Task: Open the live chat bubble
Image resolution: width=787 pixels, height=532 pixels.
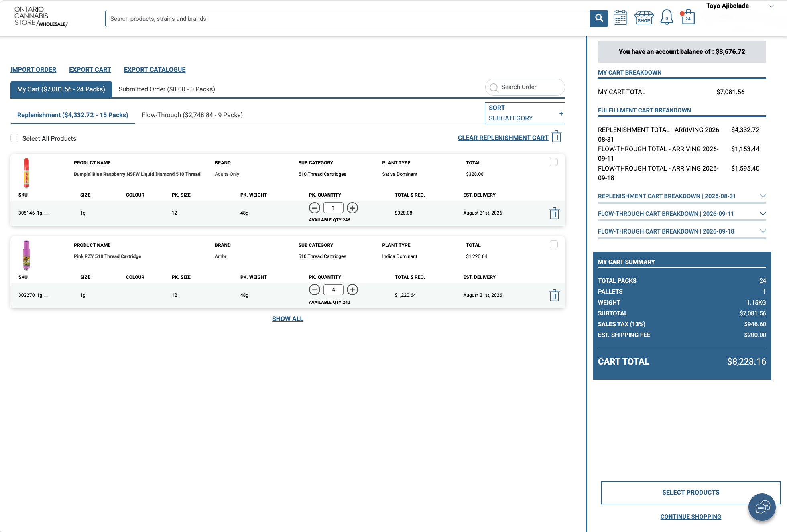Action: (x=762, y=507)
